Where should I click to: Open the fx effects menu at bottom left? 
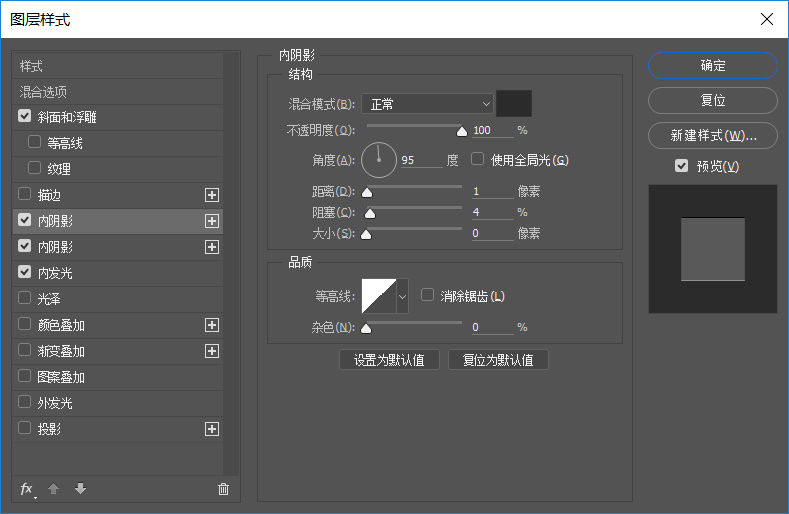point(27,489)
